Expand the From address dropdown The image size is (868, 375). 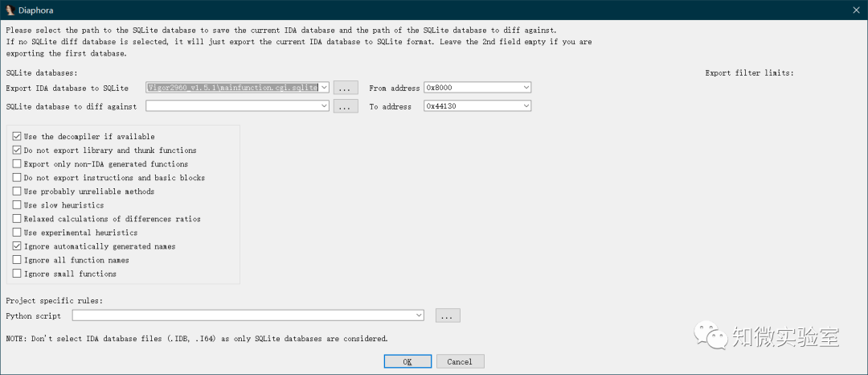click(x=526, y=88)
